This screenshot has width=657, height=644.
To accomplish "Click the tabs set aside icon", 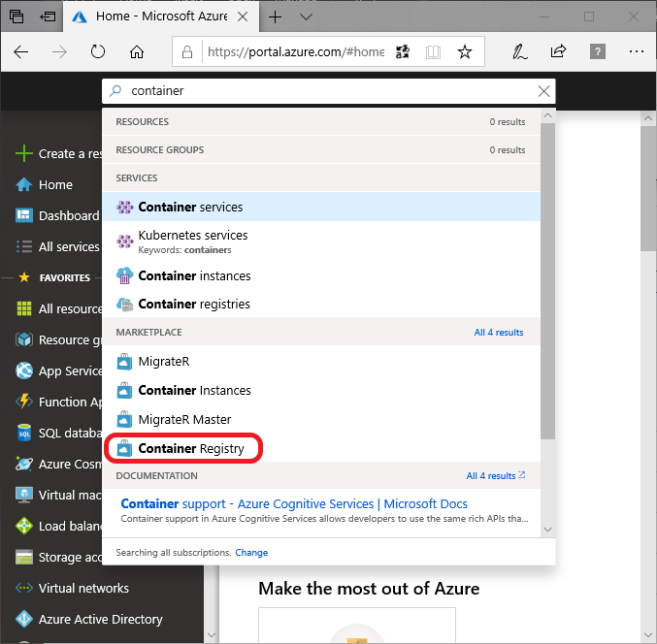I will [16, 16].
